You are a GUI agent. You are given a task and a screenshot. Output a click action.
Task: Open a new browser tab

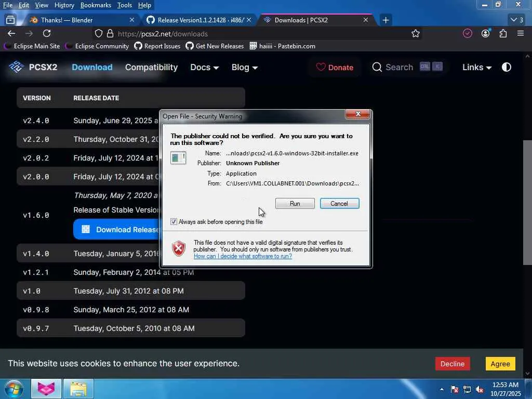click(385, 20)
